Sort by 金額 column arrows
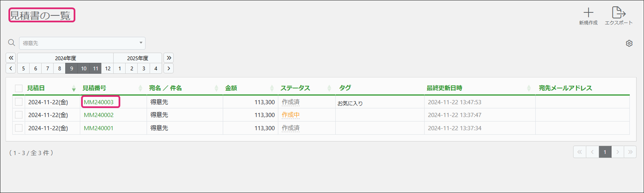 tap(272, 88)
